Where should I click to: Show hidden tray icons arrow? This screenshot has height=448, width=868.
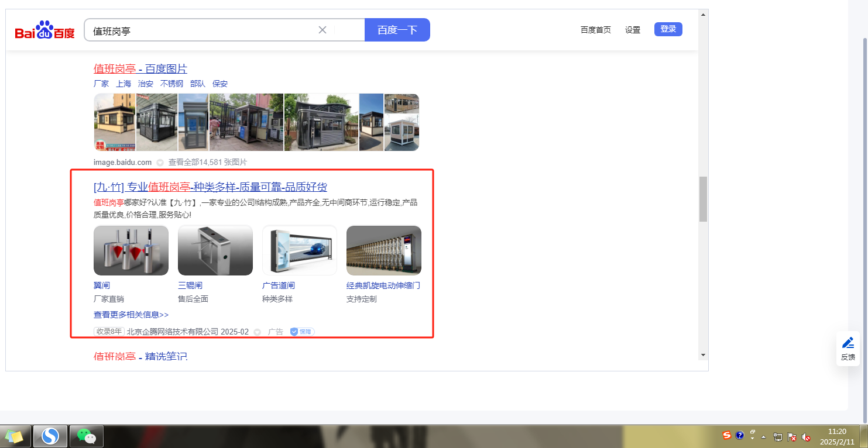pos(763,437)
